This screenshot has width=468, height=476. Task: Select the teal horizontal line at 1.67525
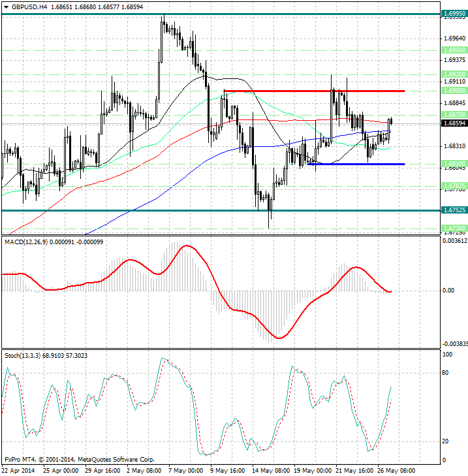coord(221,210)
